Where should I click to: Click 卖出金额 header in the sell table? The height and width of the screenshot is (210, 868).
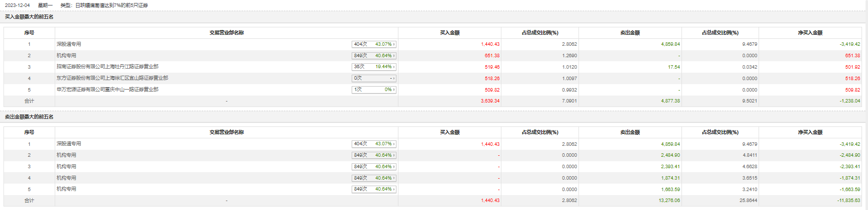(x=630, y=132)
